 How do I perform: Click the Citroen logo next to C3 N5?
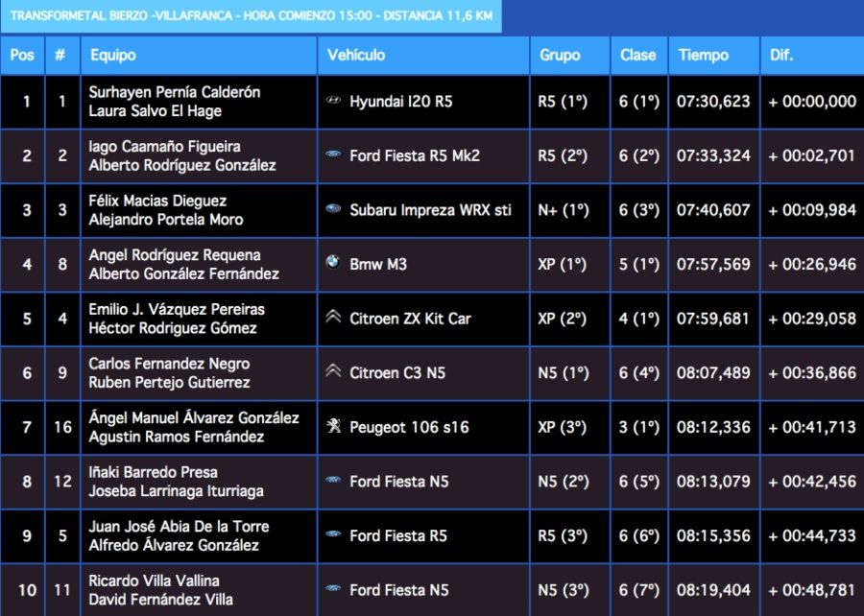333,371
